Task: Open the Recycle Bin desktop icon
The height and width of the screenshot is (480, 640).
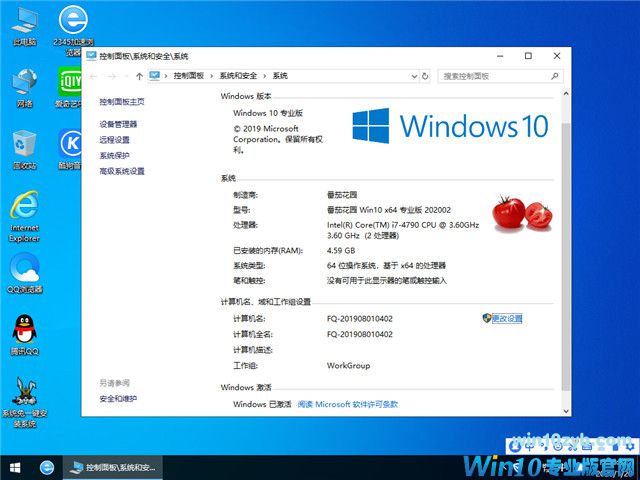Action: (24, 149)
